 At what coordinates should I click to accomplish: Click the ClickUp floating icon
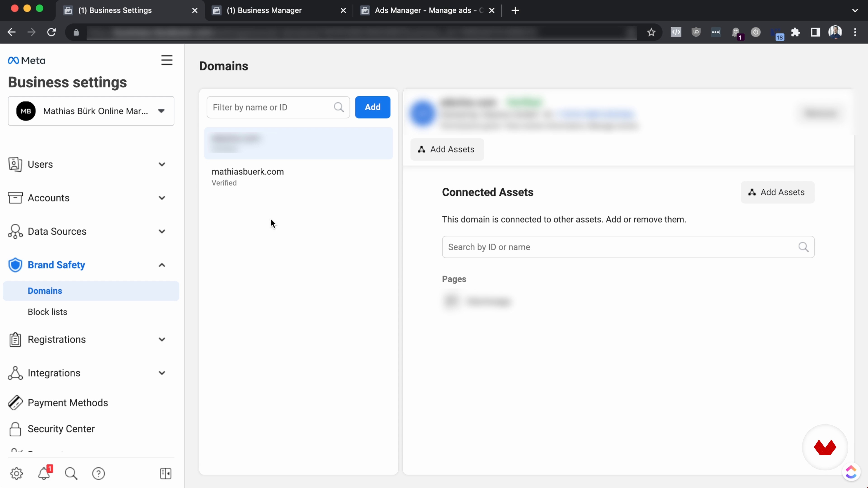click(851, 472)
